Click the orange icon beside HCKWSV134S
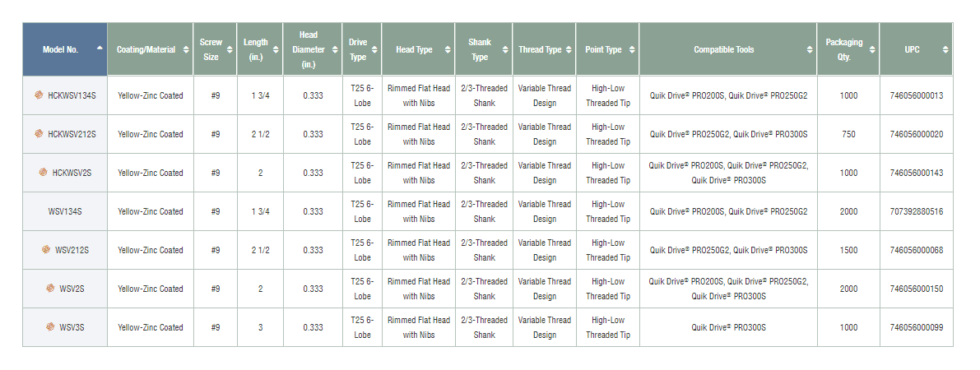The image size is (980, 370). click(x=39, y=95)
